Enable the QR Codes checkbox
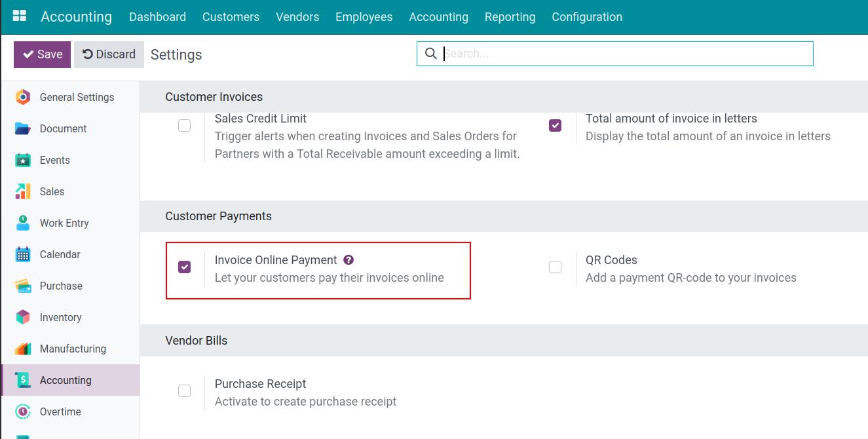This screenshot has width=868, height=439. click(x=555, y=267)
